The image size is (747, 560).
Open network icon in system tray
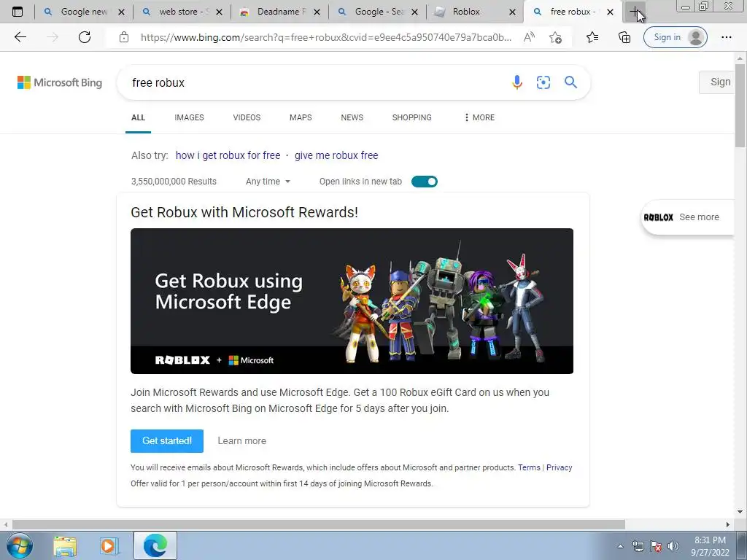638,546
